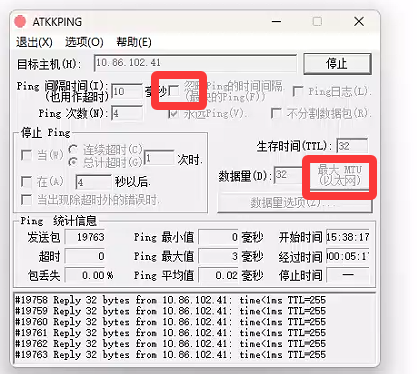Image resolution: width=417 pixels, height=374 pixels.
Task: Minimize the ATKKPING window
Action: [x=276, y=22]
